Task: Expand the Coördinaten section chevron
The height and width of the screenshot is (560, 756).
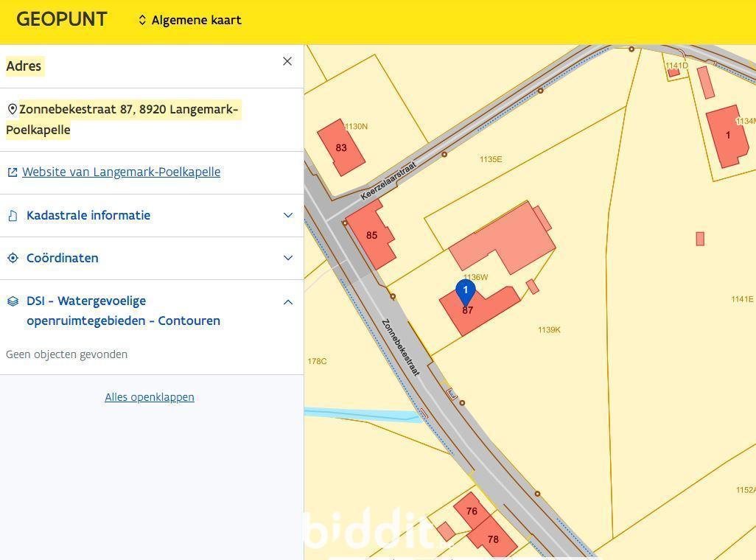Action: click(x=287, y=258)
